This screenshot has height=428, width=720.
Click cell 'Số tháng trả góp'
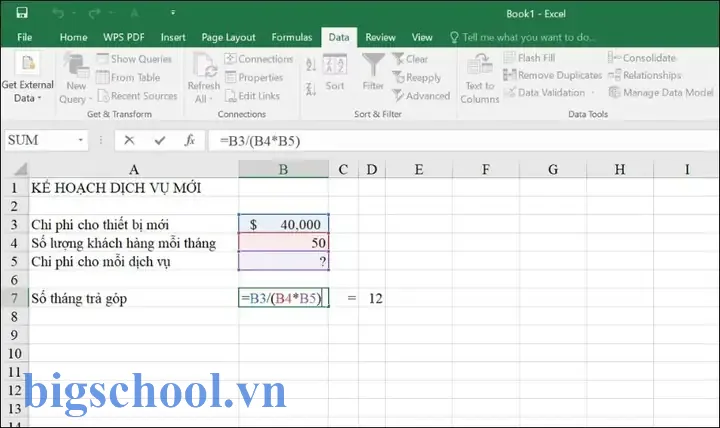point(134,298)
